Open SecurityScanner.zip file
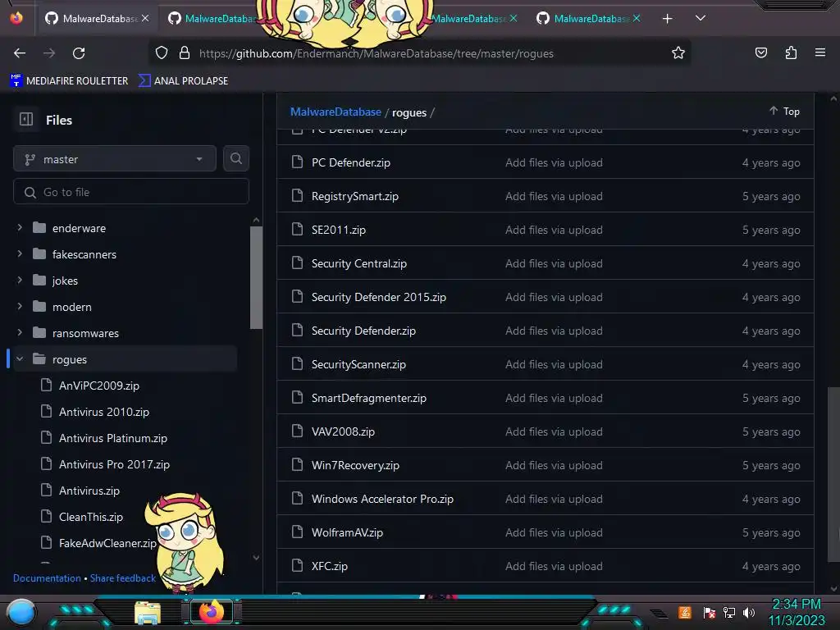Screen dimensions: 840x630 coord(358,364)
